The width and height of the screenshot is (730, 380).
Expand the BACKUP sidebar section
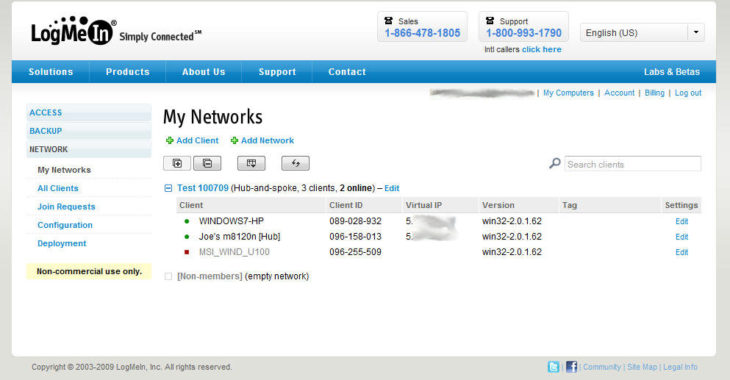tap(89, 131)
